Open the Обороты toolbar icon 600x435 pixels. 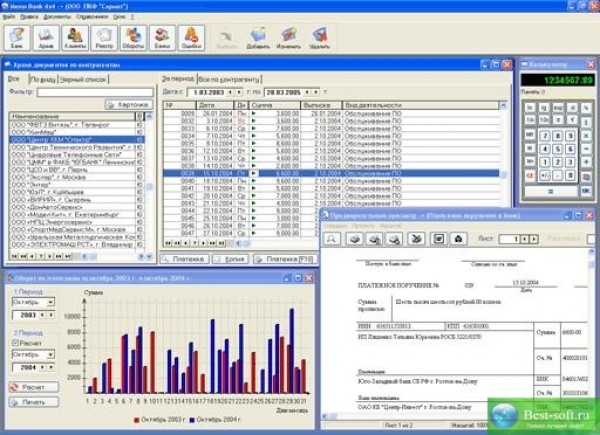click(x=133, y=38)
